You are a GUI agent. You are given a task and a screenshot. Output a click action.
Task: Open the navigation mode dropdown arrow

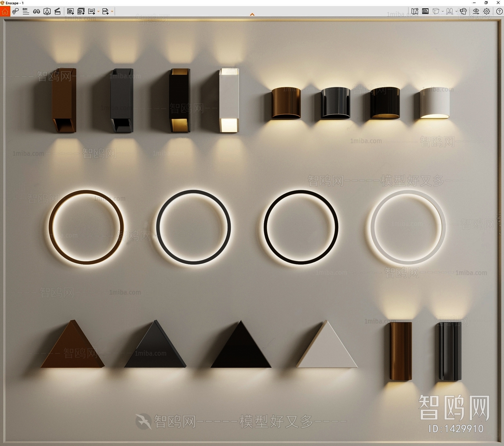click(456, 12)
